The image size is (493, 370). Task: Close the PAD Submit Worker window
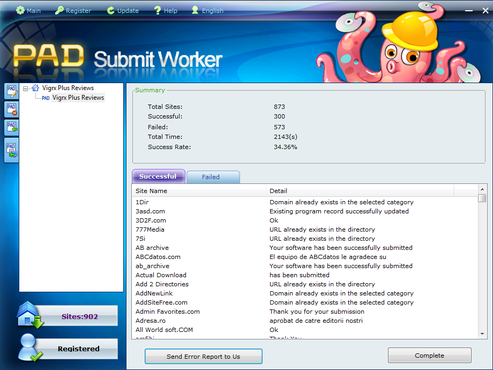(485, 11)
